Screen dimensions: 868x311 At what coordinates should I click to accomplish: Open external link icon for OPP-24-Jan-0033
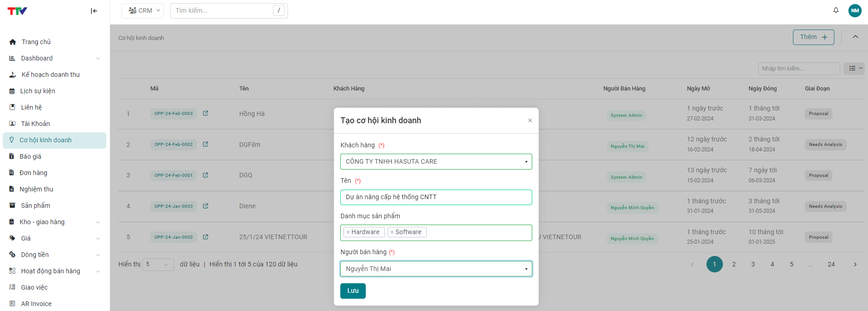pos(205,206)
